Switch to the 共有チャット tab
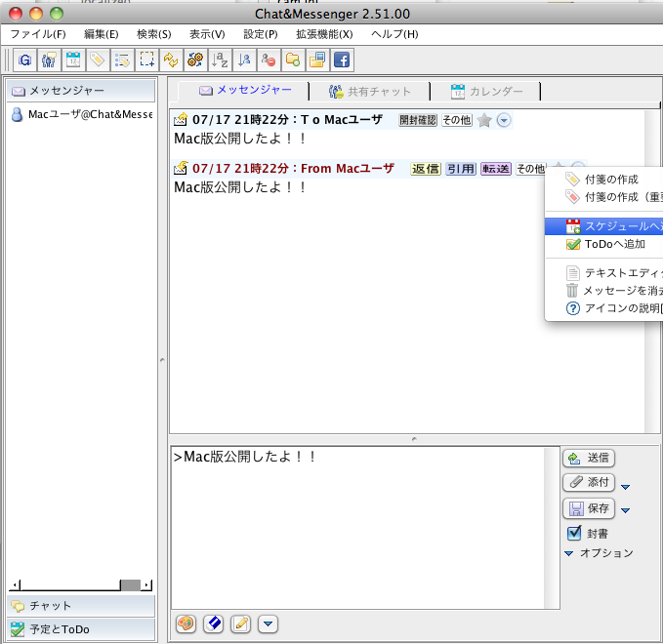Image resolution: width=663 pixels, height=644 pixels. pyautogui.click(x=370, y=92)
